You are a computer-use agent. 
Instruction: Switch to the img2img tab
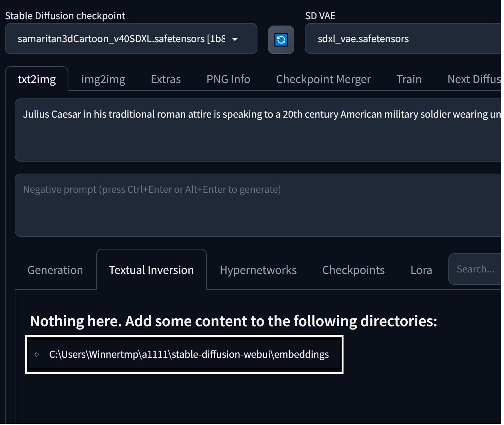pos(103,79)
